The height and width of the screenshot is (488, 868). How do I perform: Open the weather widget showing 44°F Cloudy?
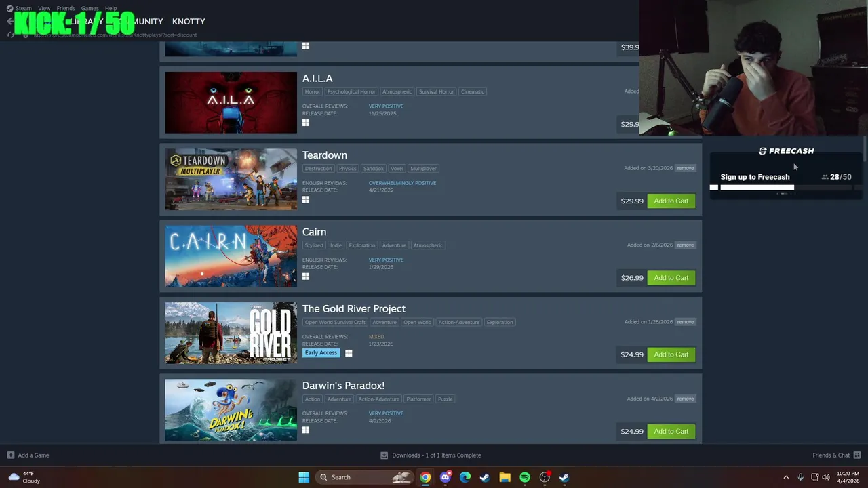click(24, 477)
